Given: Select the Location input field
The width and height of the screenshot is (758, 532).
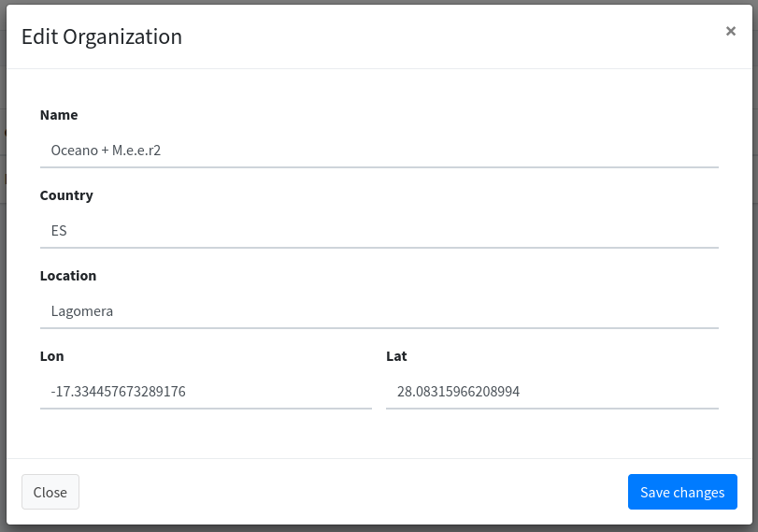Looking at the screenshot, I should click(x=379, y=310).
